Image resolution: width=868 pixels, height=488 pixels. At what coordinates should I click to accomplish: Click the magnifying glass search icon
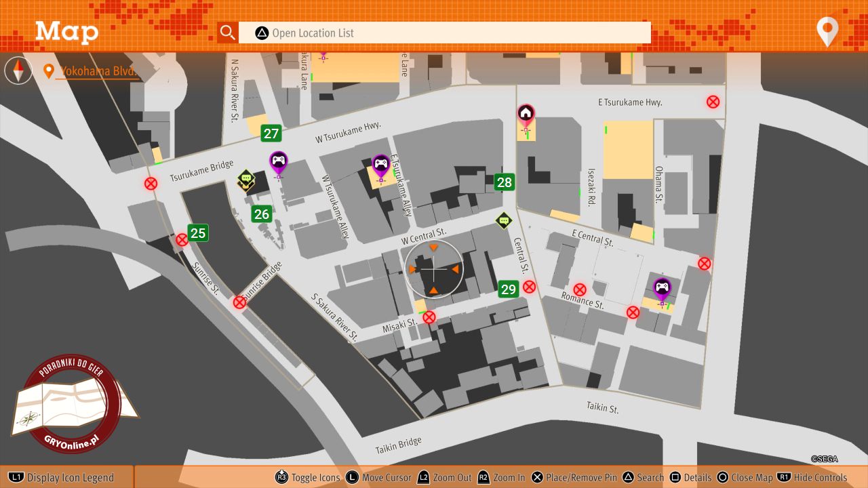click(228, 33)
